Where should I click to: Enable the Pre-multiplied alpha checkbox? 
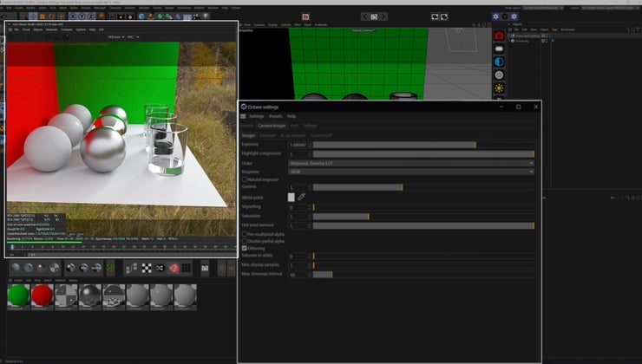[x=245, y=234]
